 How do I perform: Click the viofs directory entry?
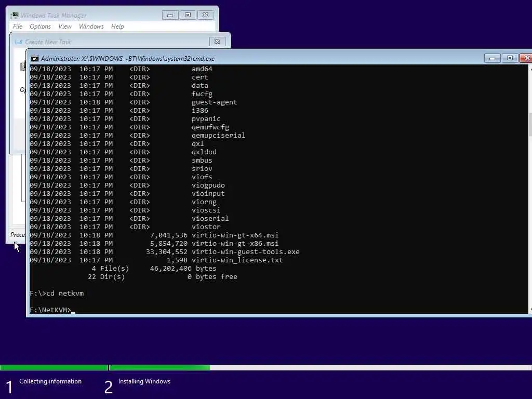point(202,177)
